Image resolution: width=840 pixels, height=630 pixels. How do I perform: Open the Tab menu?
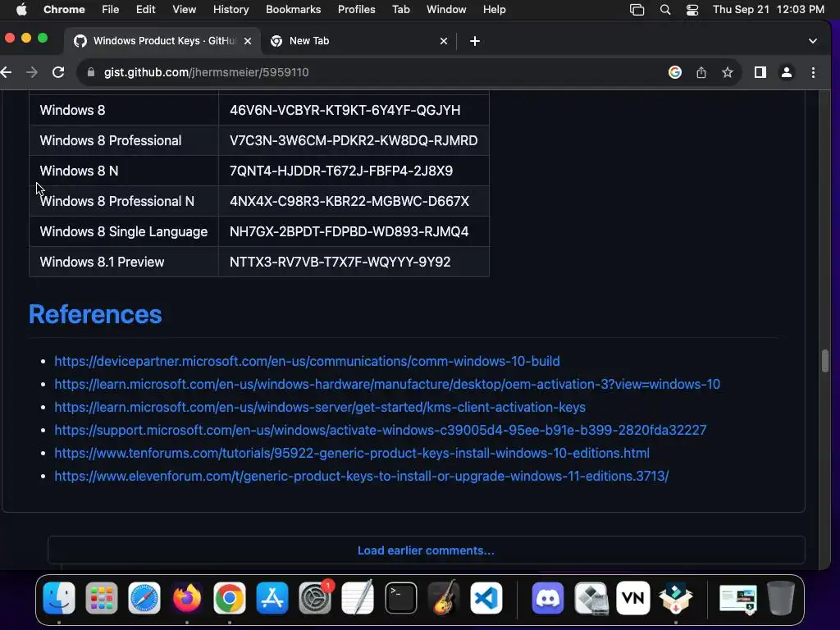[400, 10]
